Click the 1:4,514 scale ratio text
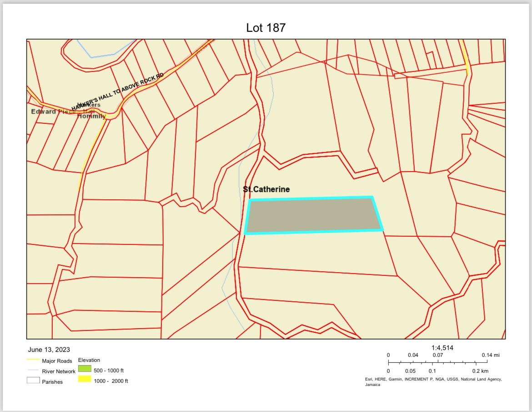The height and width of the screenshot is (412, 532). 442,348
